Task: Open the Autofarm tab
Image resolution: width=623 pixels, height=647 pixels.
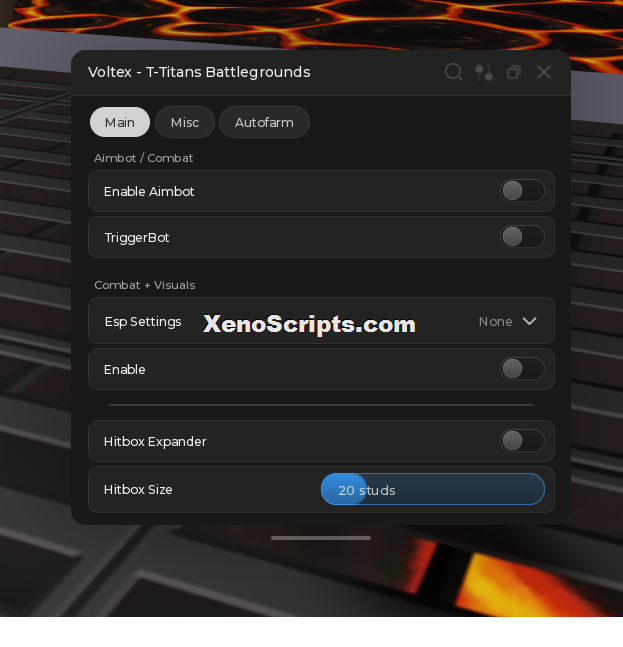Action: [x=264, y=122]
